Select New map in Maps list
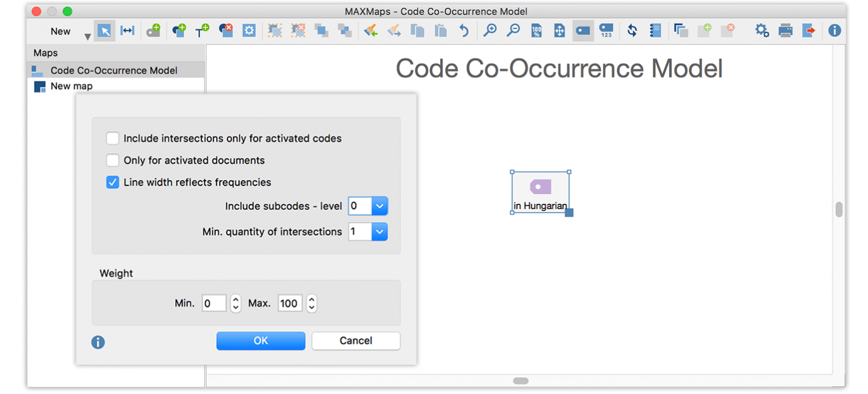Image resolution: width=868 pixels, height=394 pixels. (116, 86)
